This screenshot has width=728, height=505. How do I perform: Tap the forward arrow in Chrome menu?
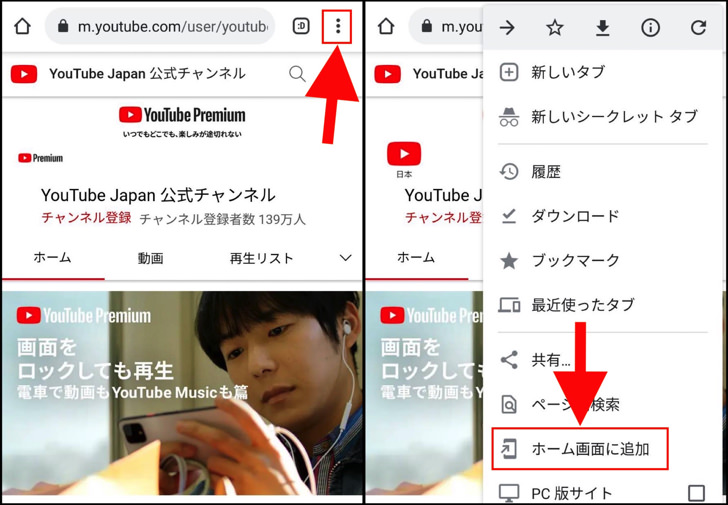point(507,28)
